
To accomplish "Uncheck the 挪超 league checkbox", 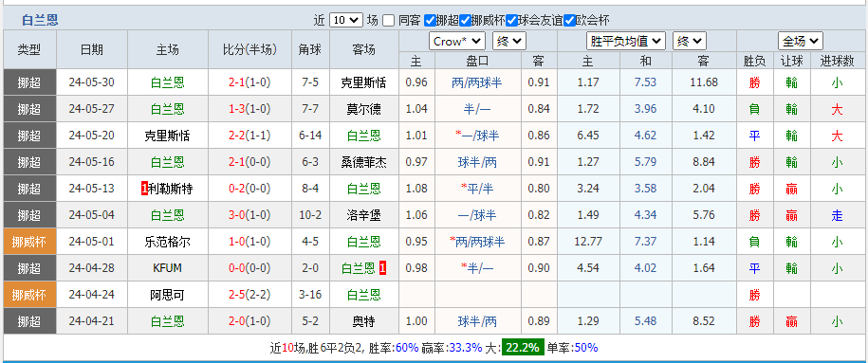I will pos(430,21).
